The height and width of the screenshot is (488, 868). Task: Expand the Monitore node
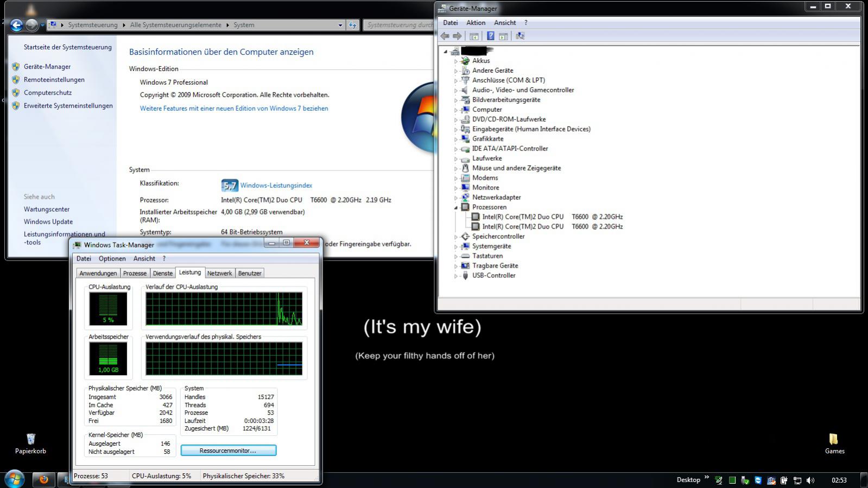click(456, 188)
